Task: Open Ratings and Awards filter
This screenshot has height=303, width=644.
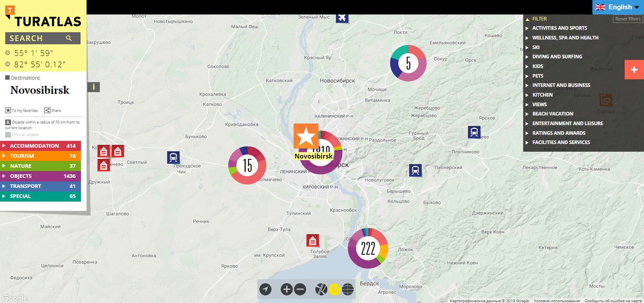Action: (559, 133)
